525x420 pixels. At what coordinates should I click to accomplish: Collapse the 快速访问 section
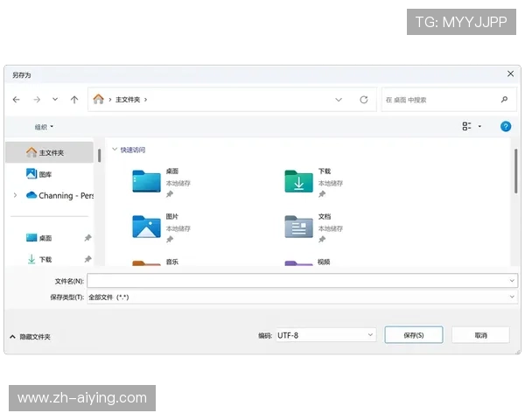pyautogui.click(x=115, y=150)
